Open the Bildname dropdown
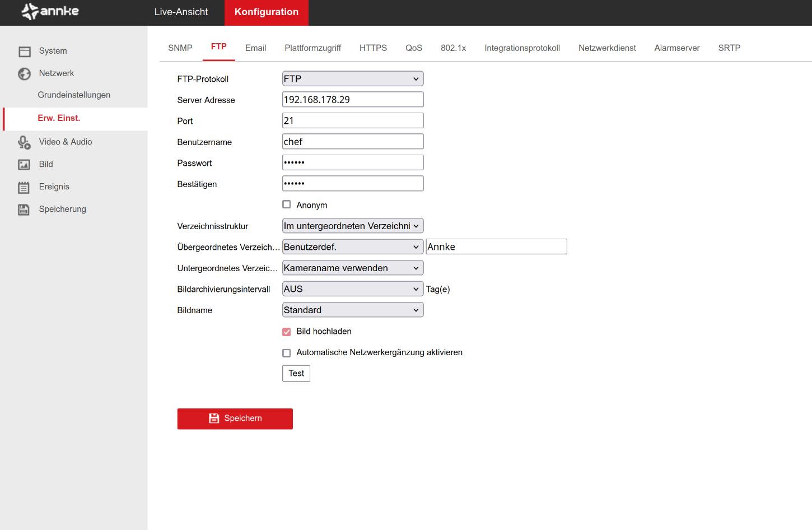Screen dimensions: 812x530 point(352,310)
